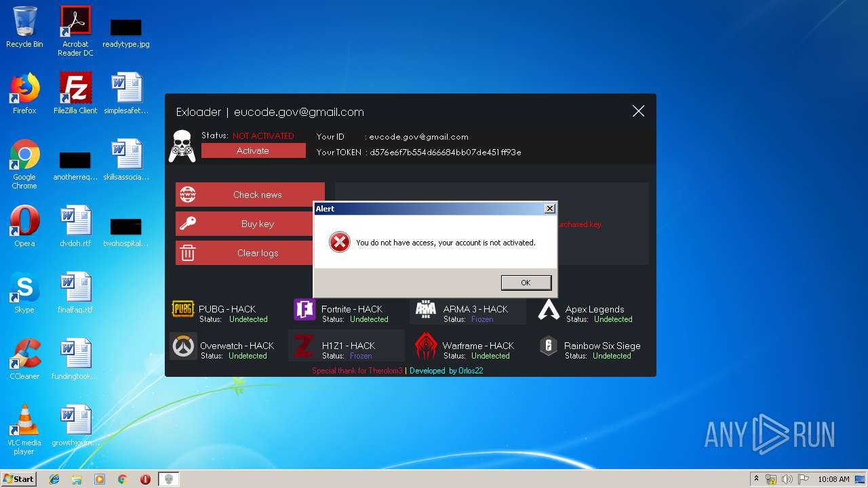Screen dimensions: 868x488
Task: Click the Rainbow Six Siege label
Action: click(602, 346)
